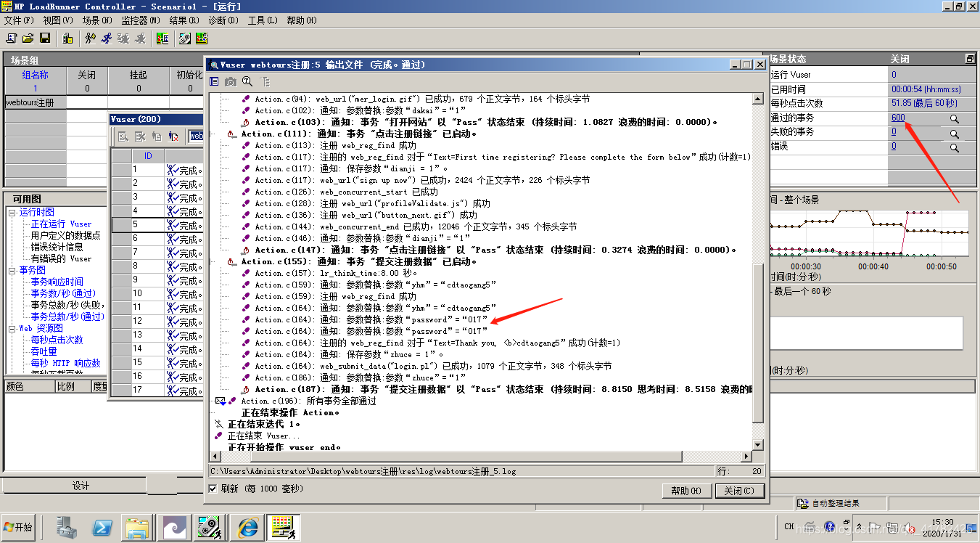Click second icon in Vuser(200) window toolbar
This screenshot has width=980, height=543.
coord(140,136)
